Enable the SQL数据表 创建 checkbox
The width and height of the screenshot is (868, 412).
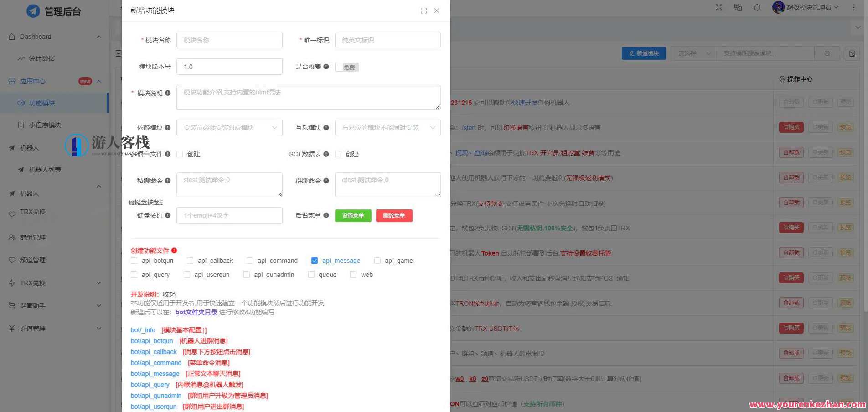[x=338, y=154]
